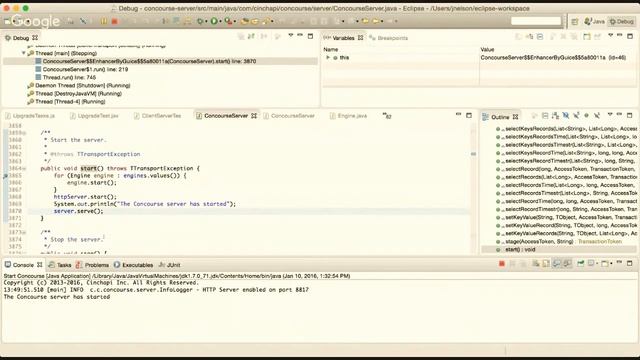Select the highlighted ConcourseServer start() line: 3870 frame

pos(149,61)
